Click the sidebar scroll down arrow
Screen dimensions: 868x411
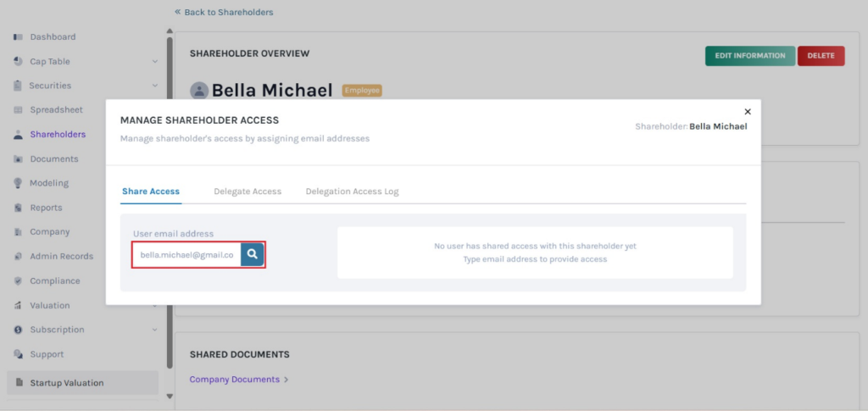(x=170, y=396)
